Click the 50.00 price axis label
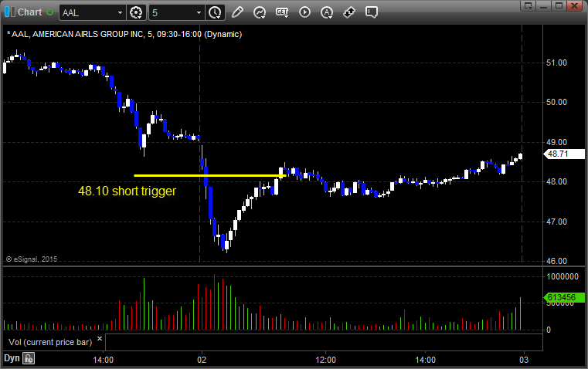 [556, 102]
